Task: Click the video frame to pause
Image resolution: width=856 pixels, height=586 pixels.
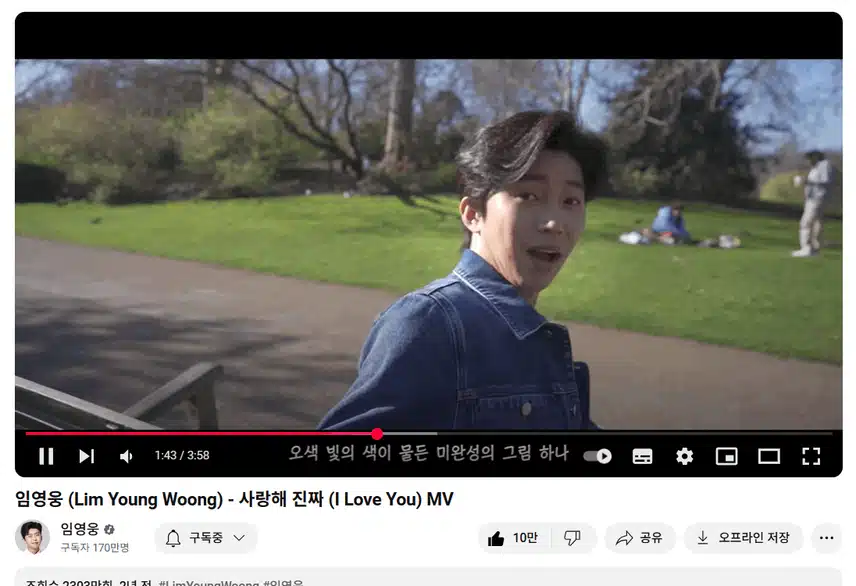Action: (429, 244)
